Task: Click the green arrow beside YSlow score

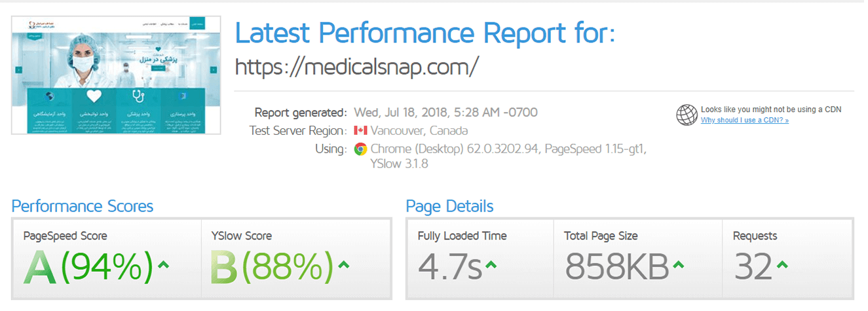Action: tap(345, 265)
